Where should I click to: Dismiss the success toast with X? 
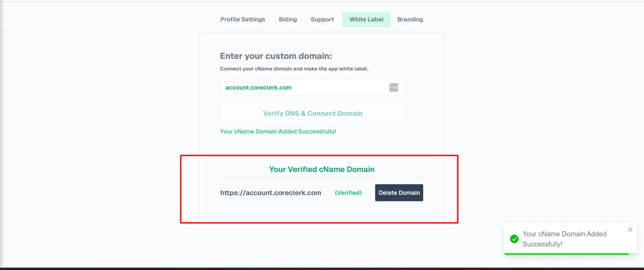(x=630, y=230)
